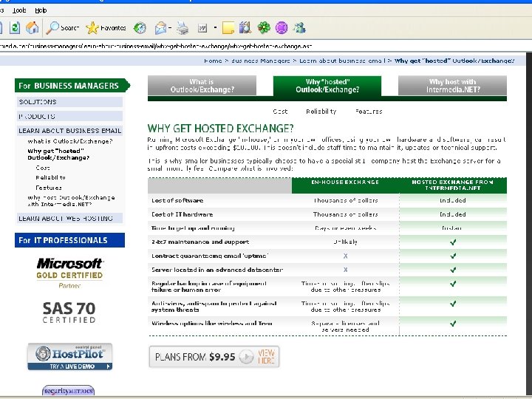
Task: Click the Mail envelope icon
Action: click(161, 28)
